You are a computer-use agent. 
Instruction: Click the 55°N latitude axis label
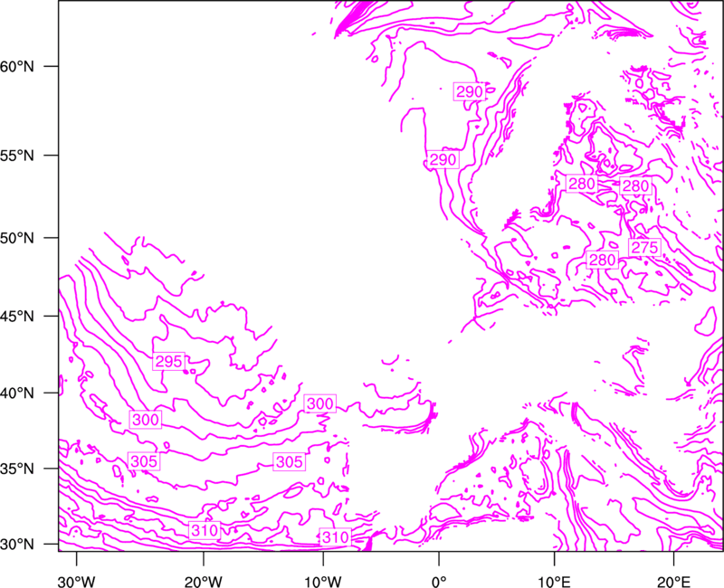pos(17,156)
